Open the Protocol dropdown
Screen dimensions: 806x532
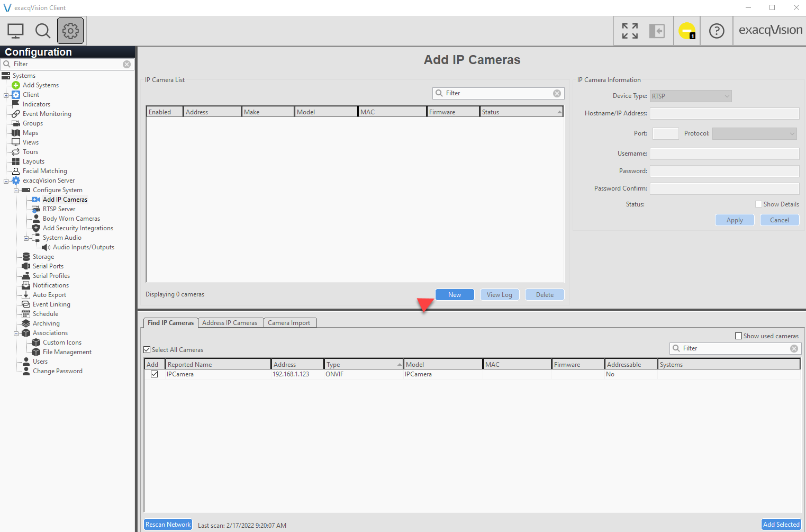[x=755, y=133]
